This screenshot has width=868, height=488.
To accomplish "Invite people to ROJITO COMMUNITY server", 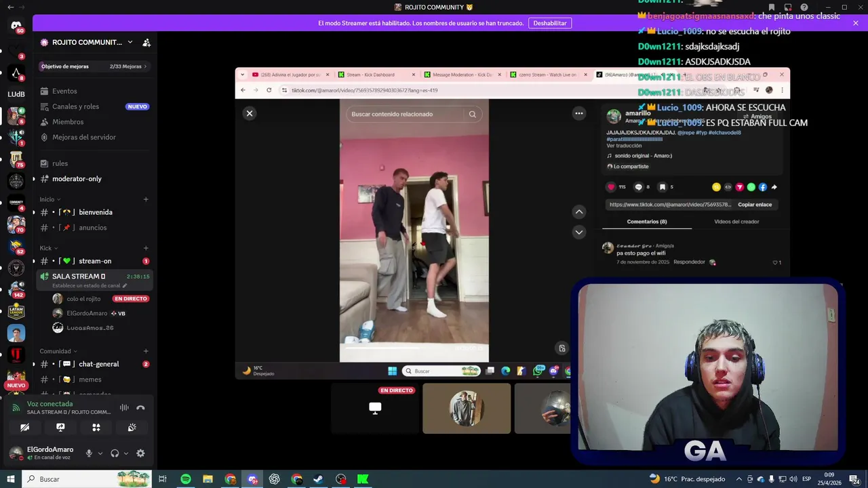I will pos(146,42).
